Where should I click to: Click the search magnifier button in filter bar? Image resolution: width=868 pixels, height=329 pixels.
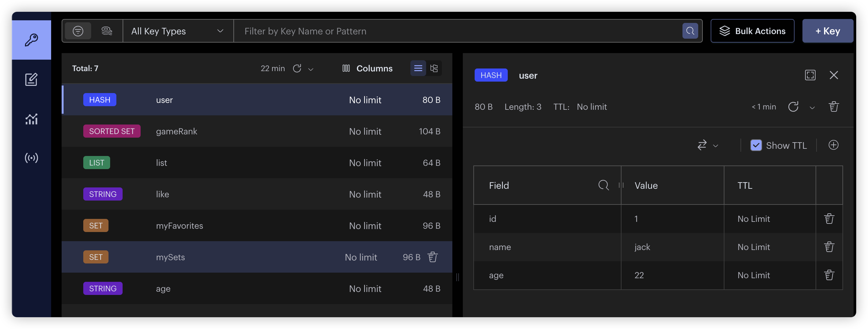point(690,31)
